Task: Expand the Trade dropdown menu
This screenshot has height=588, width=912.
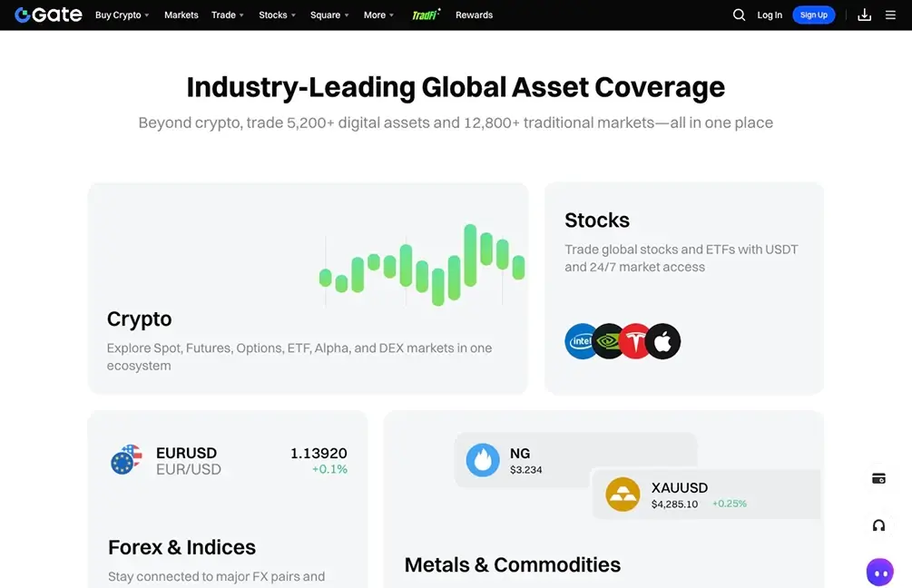Action: (228, 15)
